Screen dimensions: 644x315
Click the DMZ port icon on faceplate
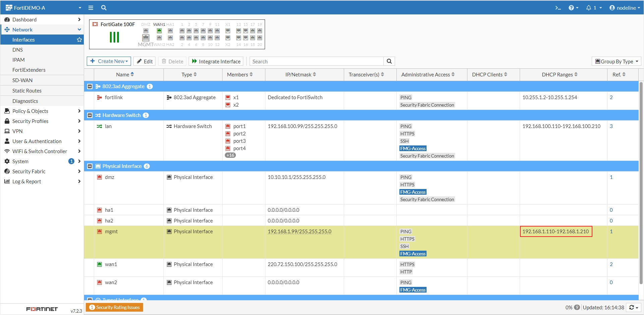click(146, 31)
